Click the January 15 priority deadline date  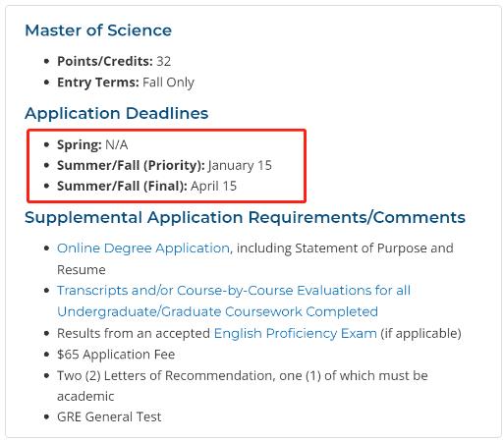click(240, 165)
